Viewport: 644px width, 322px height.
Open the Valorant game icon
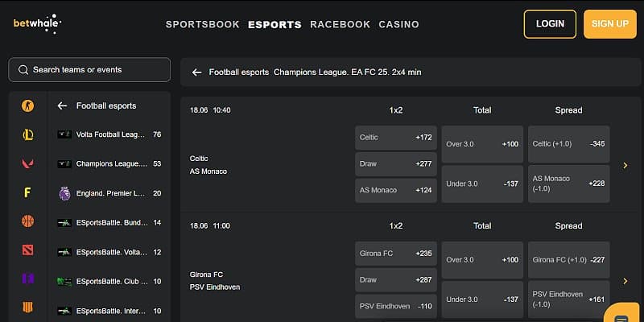pyautogui.click(x=28, y=163)
